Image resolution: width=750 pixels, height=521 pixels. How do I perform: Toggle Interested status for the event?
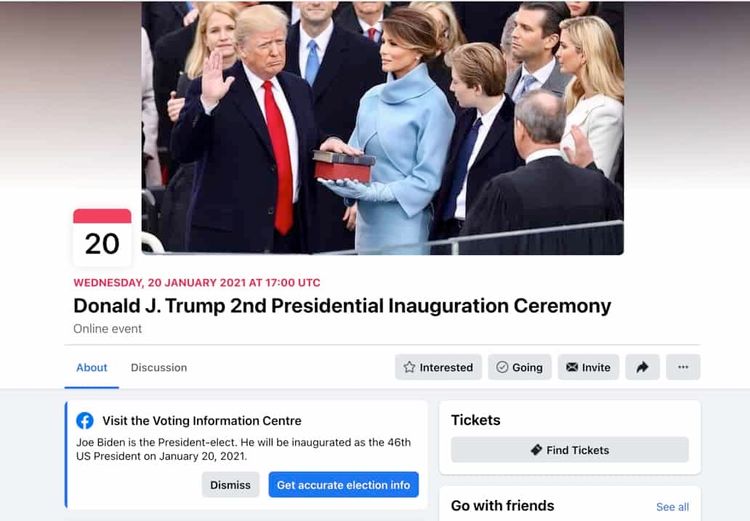[x=438, y=367]
